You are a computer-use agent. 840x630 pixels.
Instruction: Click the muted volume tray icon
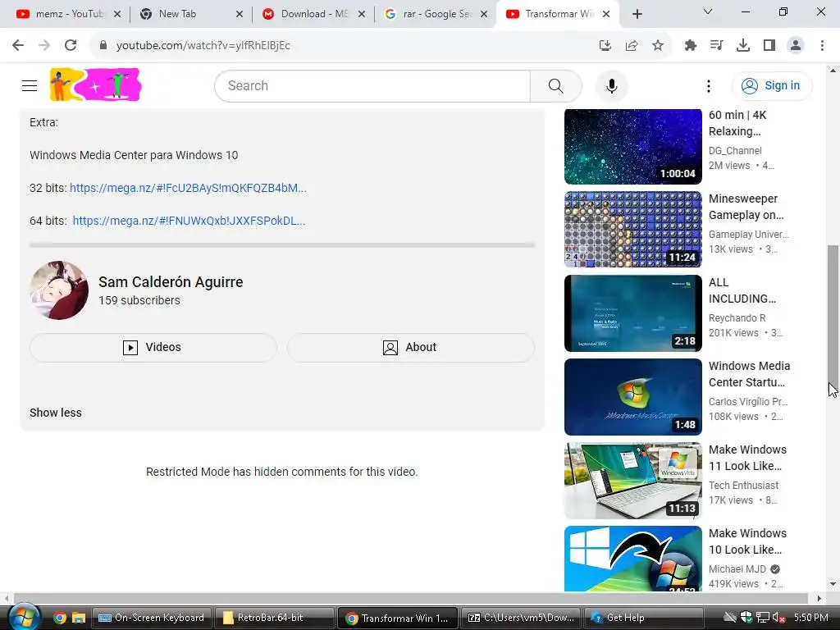[x=779, y=618]
